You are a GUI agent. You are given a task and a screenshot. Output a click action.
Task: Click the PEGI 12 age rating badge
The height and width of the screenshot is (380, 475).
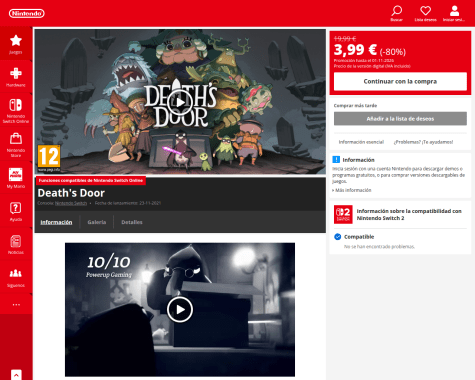coord(49,156)
